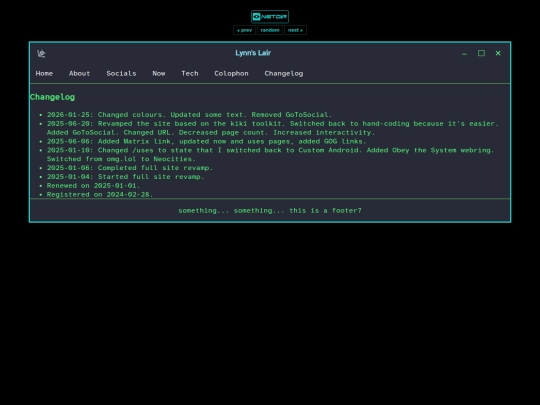This screenshot has height=405, width=540.
Task: Minimize the Lynn's Lair window
Action: coord(464,53)
